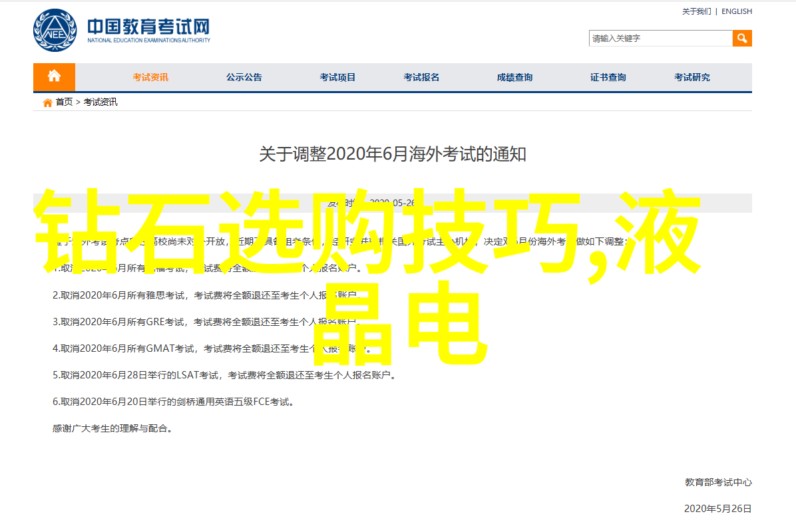The height and width of the screenshot is (532, 796).
Task: Click the NEEA logo emblem
Action: 55,31
